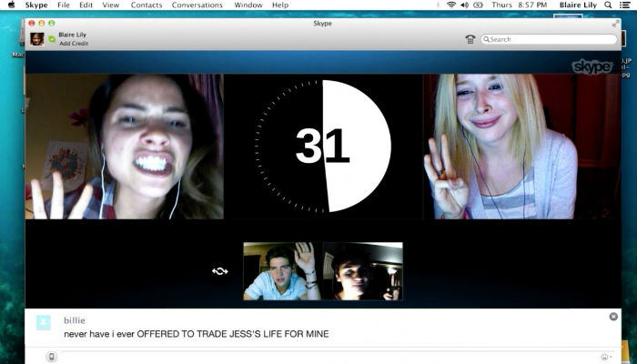This screenshot has width=637, height=364.
Task: Click the Add Credit link
Action: point(74,44)
